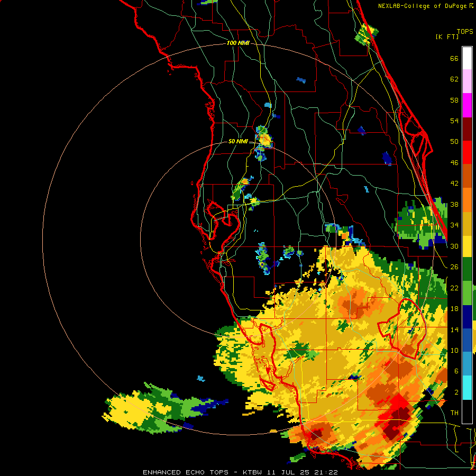Click the legend value "50"
This screenshot has height=476, width=476.
[x=454, y=141]
